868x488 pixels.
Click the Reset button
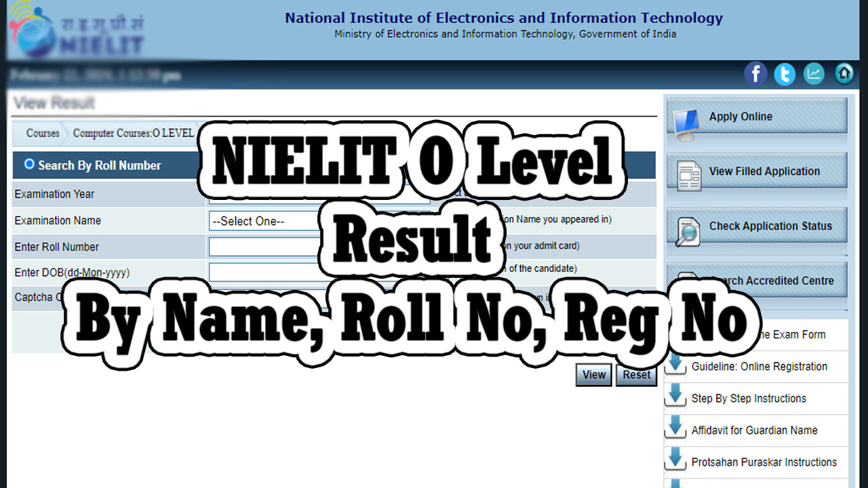[x=637, y=375]
